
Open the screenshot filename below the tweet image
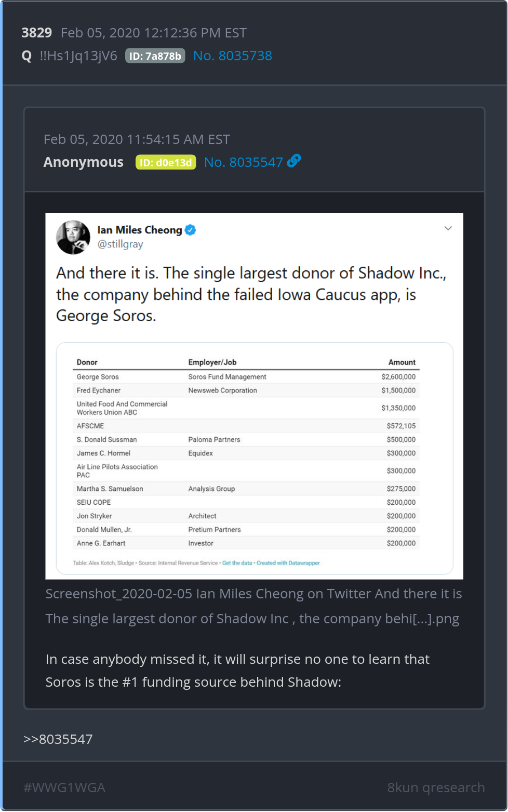[x=253, y=606]
